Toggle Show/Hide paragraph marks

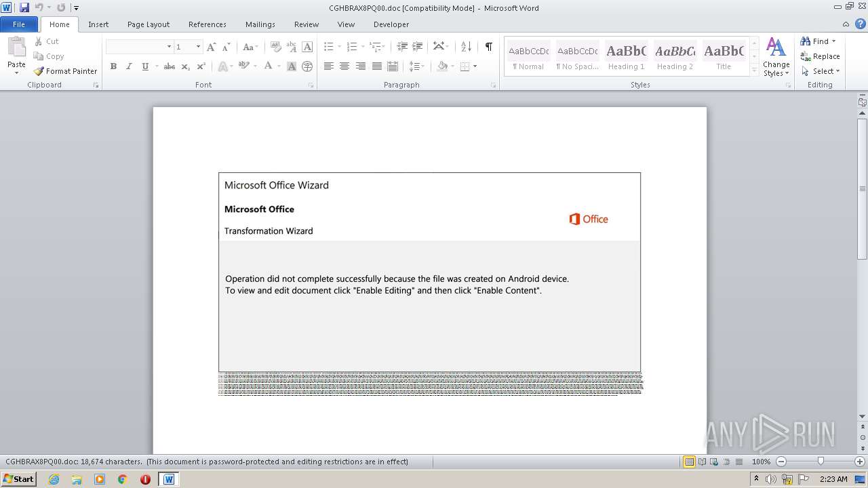click(x=488, y=47)
